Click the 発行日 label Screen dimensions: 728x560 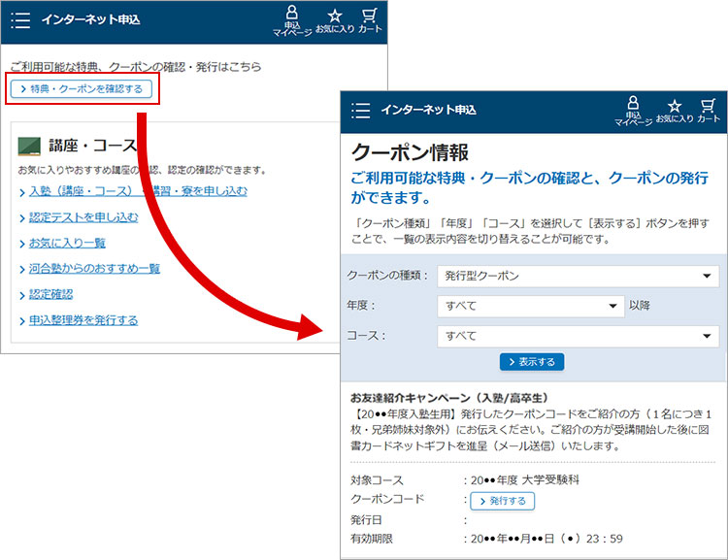point(366,520)
